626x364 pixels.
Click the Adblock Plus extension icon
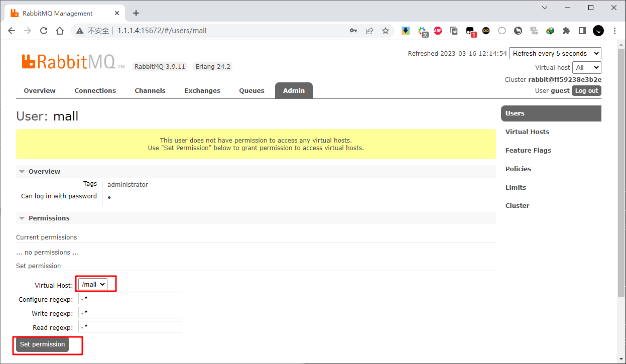tap(437, 31)
